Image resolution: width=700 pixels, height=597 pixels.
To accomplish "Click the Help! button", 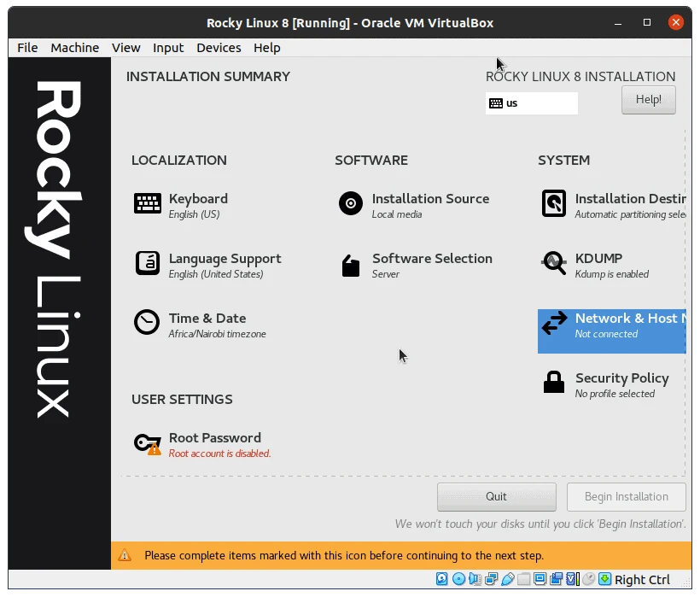I will tap(648, 100).
